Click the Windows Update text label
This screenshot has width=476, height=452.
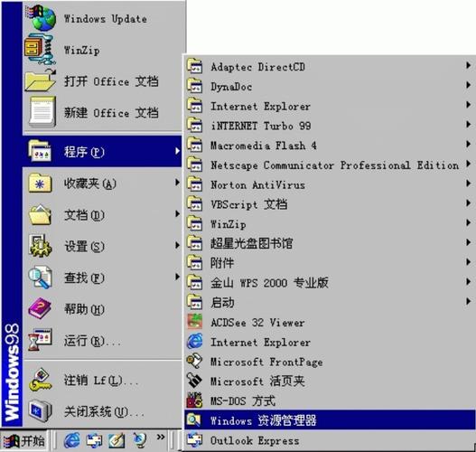coord(106,19)
